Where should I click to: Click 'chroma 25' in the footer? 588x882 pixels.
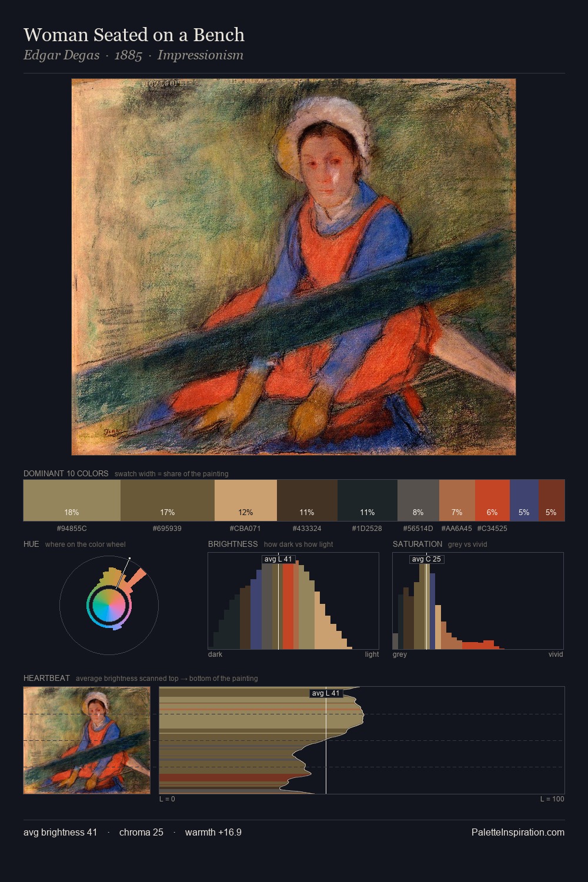pos(141,832)
